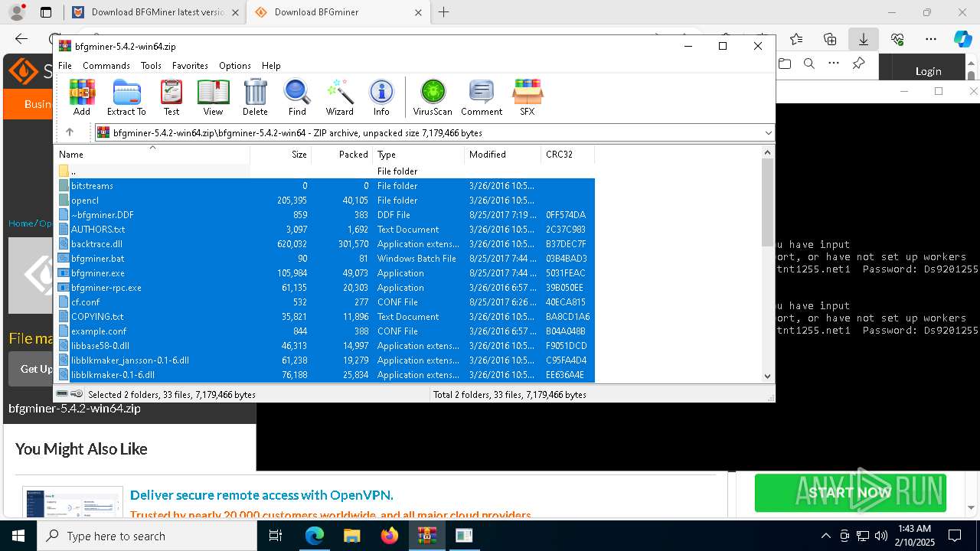Image resolution: width=980 pixels, height=551 pixels.
Task: Click the Delete trash can icon
Action: point(255,97)
